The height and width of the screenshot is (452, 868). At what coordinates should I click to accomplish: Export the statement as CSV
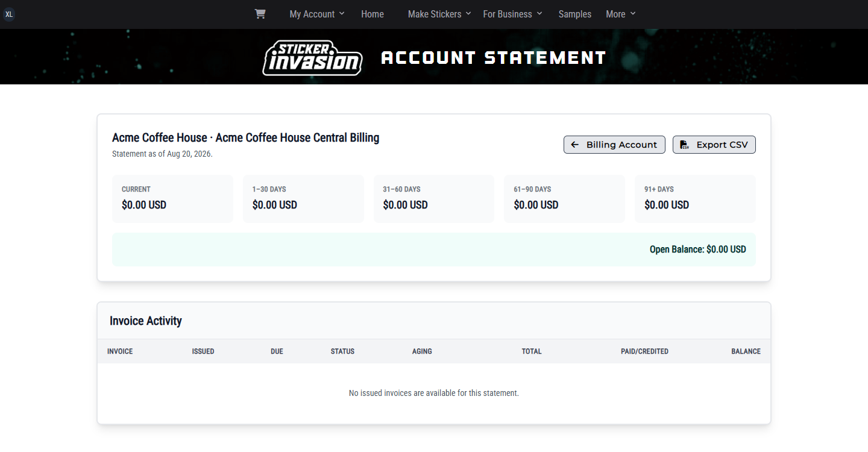[714, 145]
